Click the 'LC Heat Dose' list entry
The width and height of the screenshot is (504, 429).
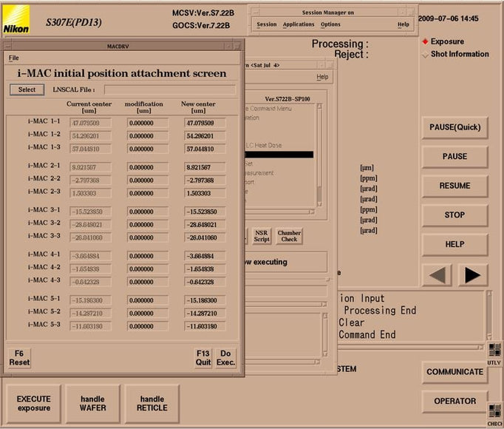(264, 146)
